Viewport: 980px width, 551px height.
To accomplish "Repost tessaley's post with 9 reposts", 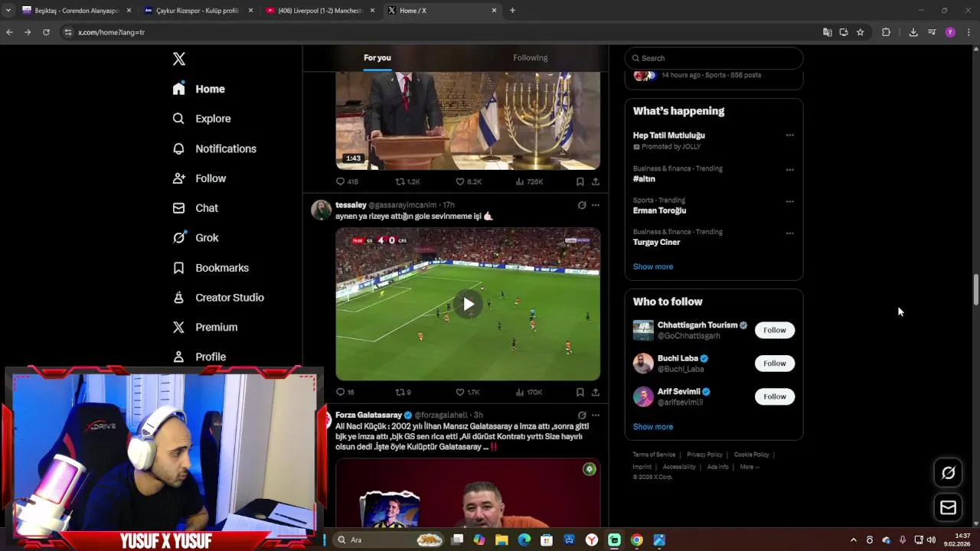I will coord(403,392).
